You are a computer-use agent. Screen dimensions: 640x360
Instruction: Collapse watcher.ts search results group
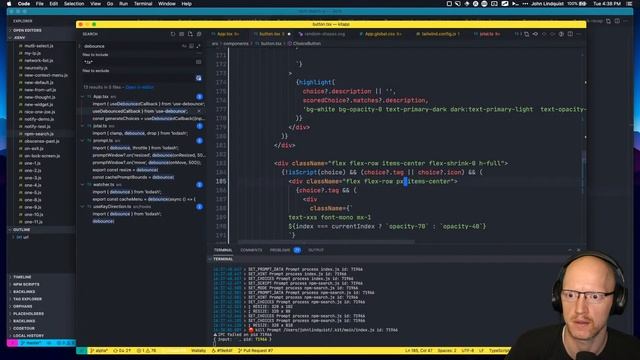[83, 184]
